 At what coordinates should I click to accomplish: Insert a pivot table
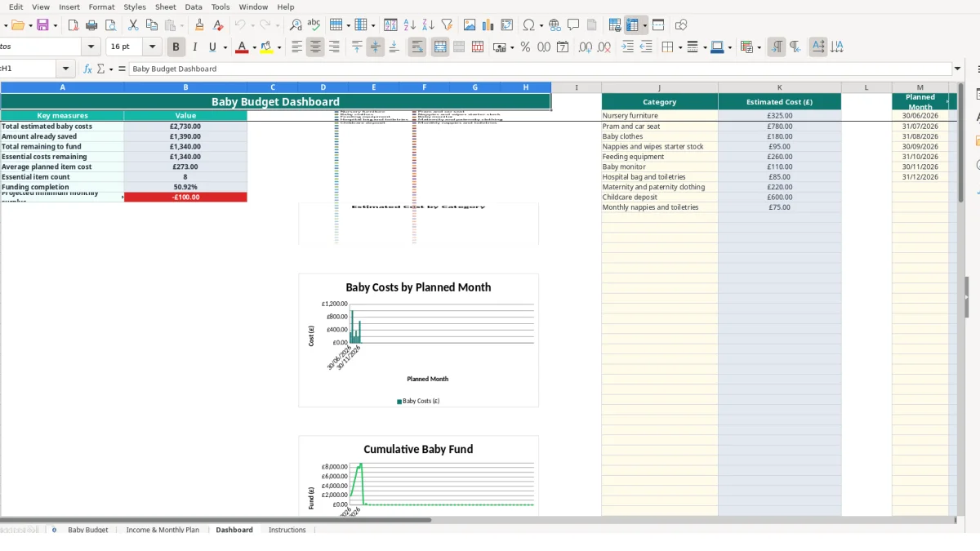click(x=507, y=25)
